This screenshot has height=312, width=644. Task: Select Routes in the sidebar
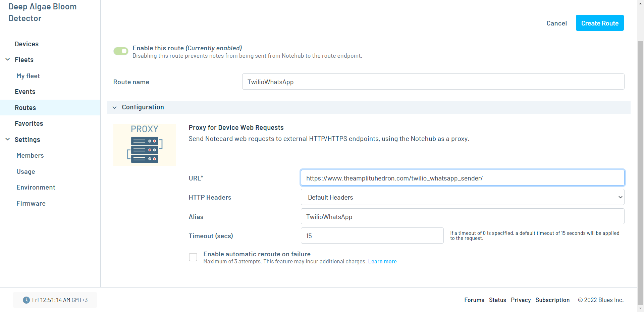[x=25, y=108]
